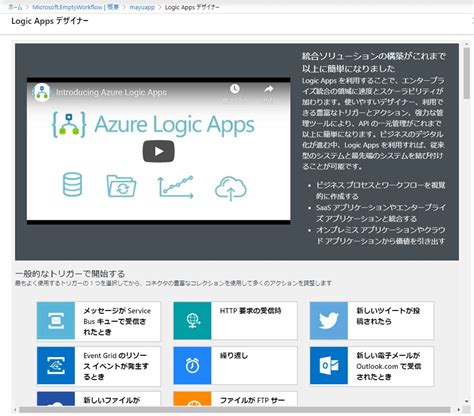The image size is (474, 416).
Task: Select the Twitter new tweet trigger icon
Action: 329,321
